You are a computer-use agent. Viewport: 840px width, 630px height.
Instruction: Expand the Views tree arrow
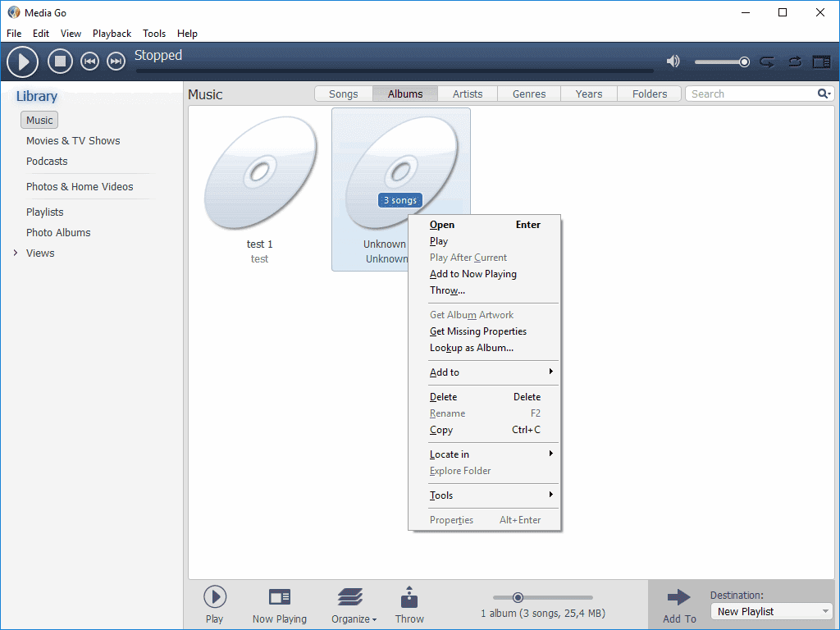16,253
